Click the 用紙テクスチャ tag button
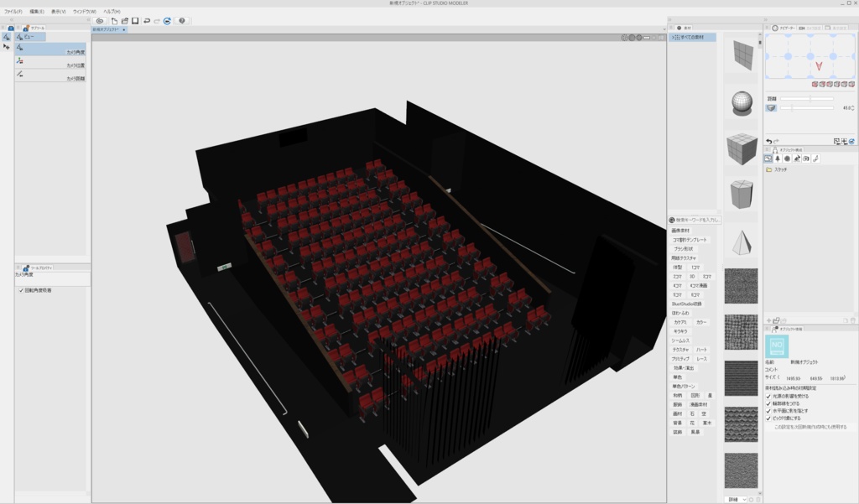 point(684,258)
